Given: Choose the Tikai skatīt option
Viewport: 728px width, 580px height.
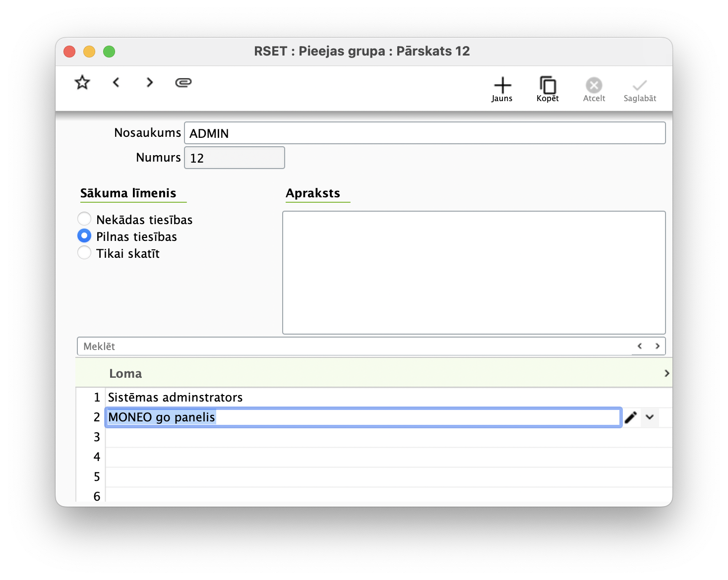Looking at the screenshot, I should tap(84, 253).
